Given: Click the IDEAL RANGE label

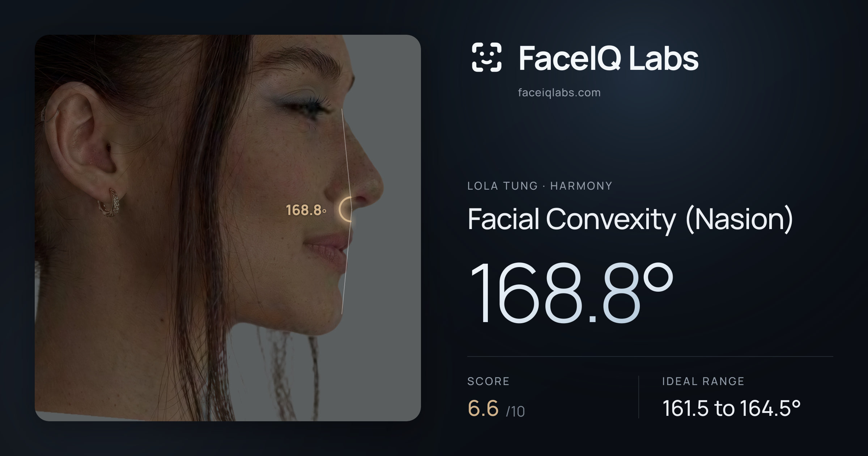Looking at the screenshot, I should click(703, 381).
